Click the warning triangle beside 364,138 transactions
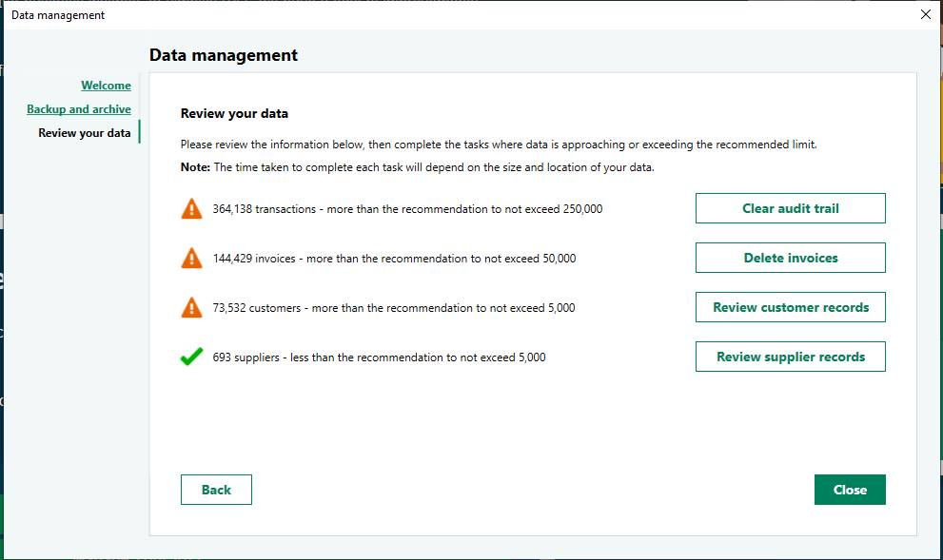 pyautogui.click(x=191, y=207)
